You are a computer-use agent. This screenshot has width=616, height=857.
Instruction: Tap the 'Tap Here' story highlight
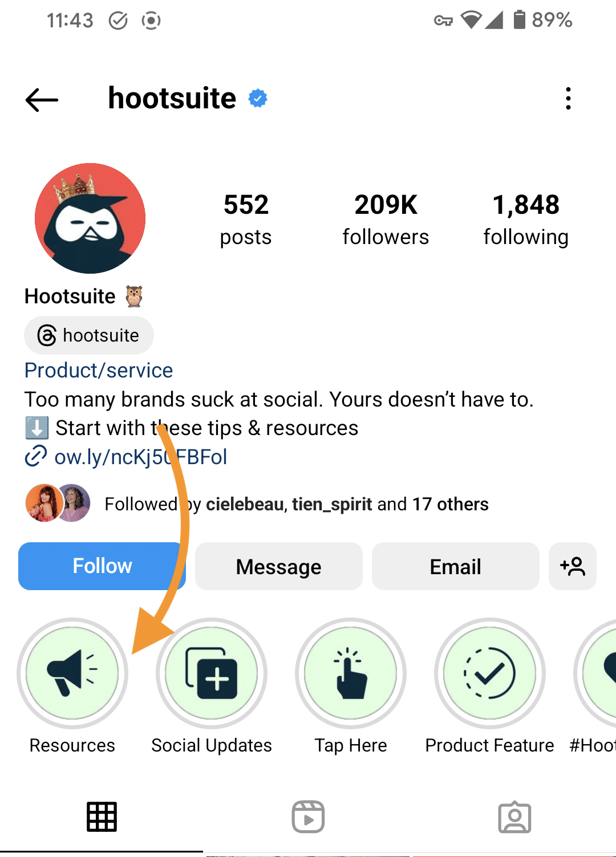350,673
